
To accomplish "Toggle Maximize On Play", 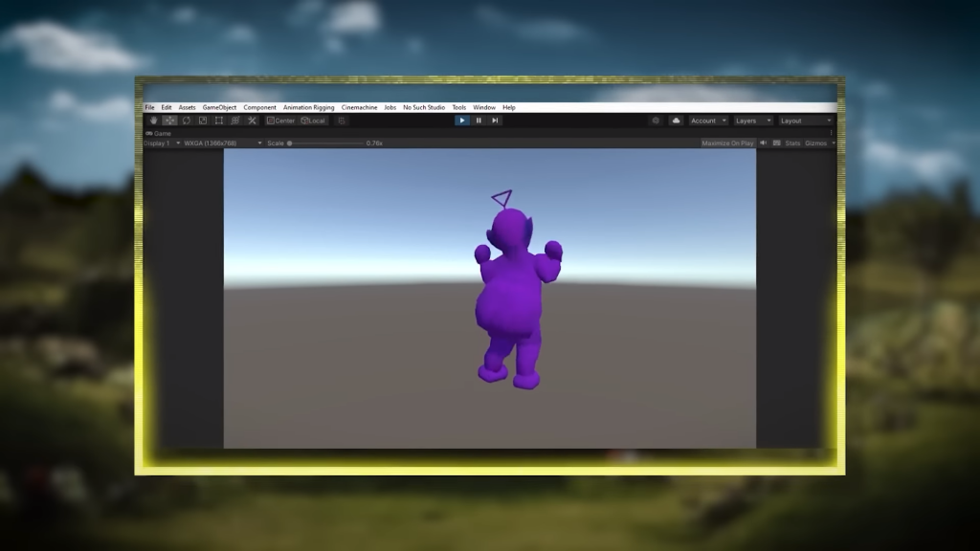I will coord(727,143).
